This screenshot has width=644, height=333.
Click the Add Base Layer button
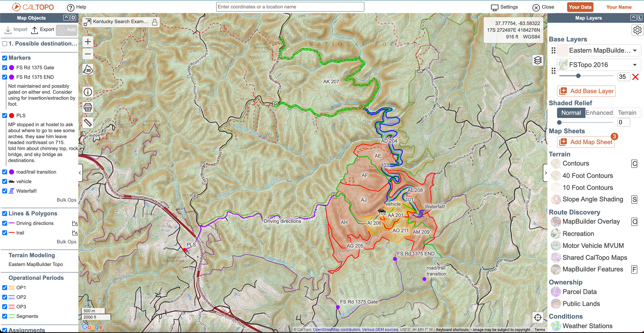coord(586,91)
